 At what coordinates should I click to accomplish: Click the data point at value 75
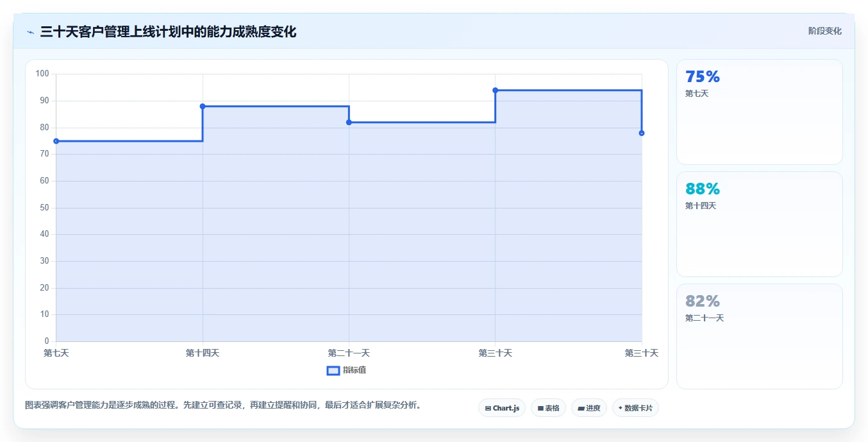pos(56,141)
